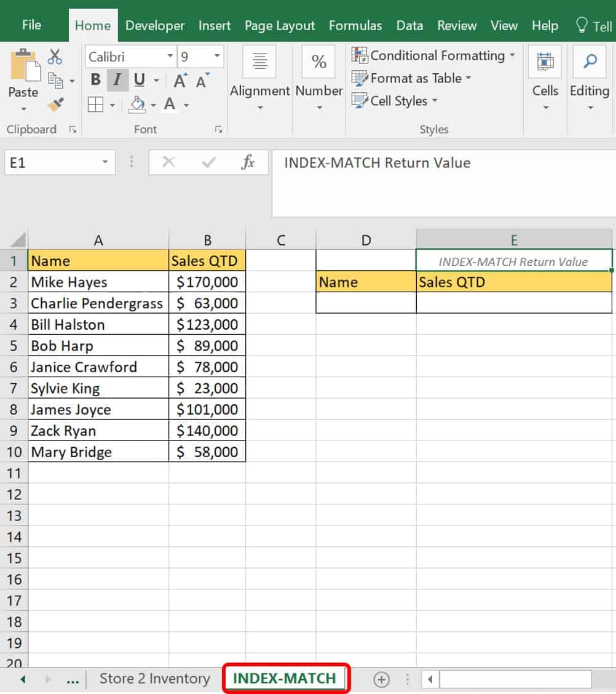Select the INDEX-MATCH sheet tab
The width and height of the screenshot is (616, 694).
click(x=285, y=679)
